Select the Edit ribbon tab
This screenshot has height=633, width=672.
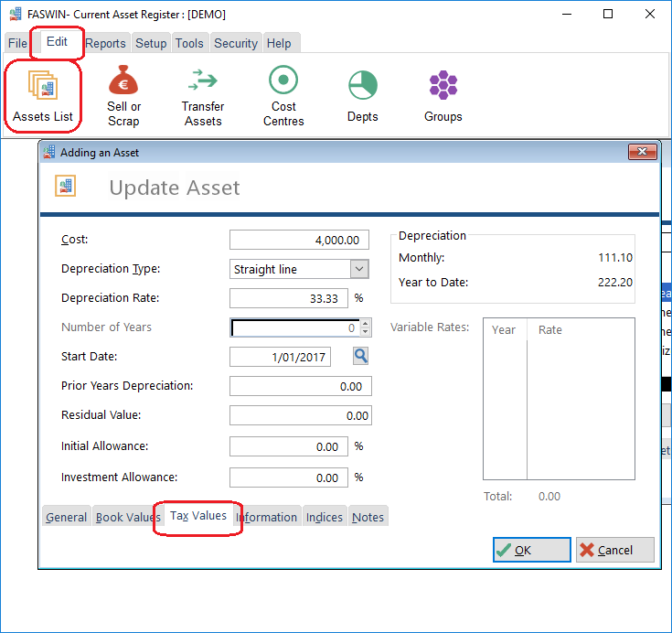57,42
